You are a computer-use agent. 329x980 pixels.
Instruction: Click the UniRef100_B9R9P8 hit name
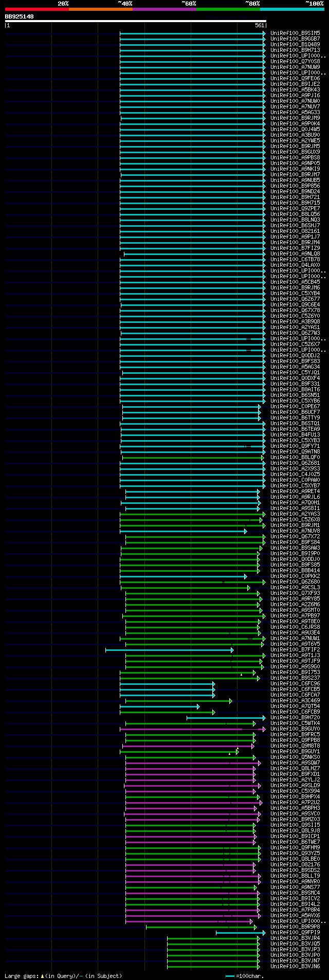pos(295,927)
